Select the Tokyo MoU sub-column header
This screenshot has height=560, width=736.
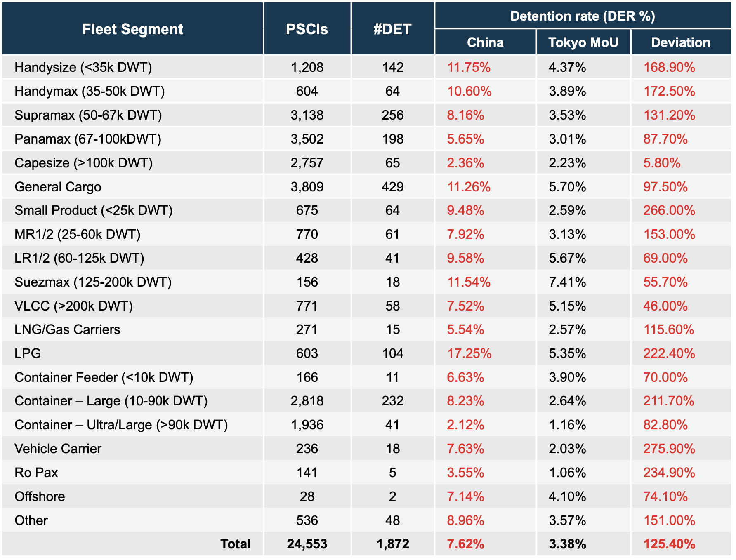(583, 42)
